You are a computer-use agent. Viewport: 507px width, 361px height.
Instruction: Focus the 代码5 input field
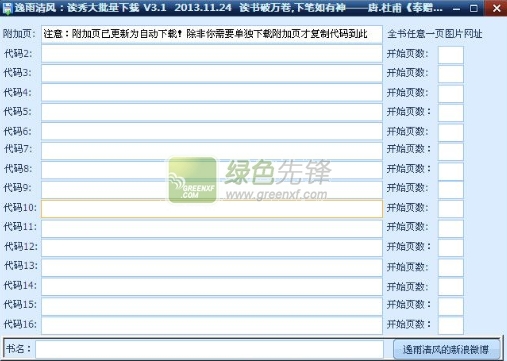212,112
